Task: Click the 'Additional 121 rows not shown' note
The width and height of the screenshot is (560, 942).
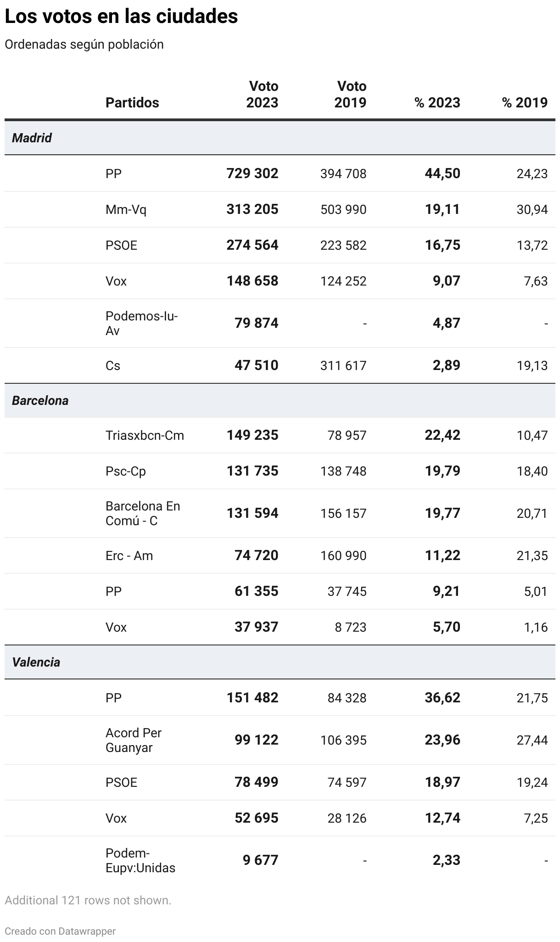Action: 88,900
